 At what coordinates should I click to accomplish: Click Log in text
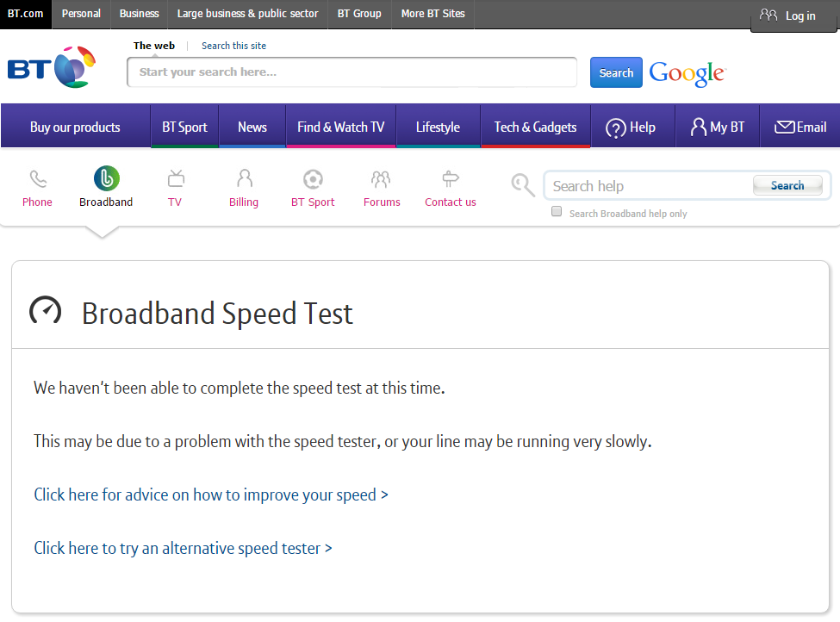click(800, 16)
